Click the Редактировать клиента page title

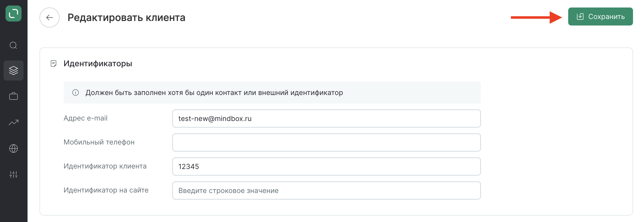pyautogui.click(x=126, y=17)
